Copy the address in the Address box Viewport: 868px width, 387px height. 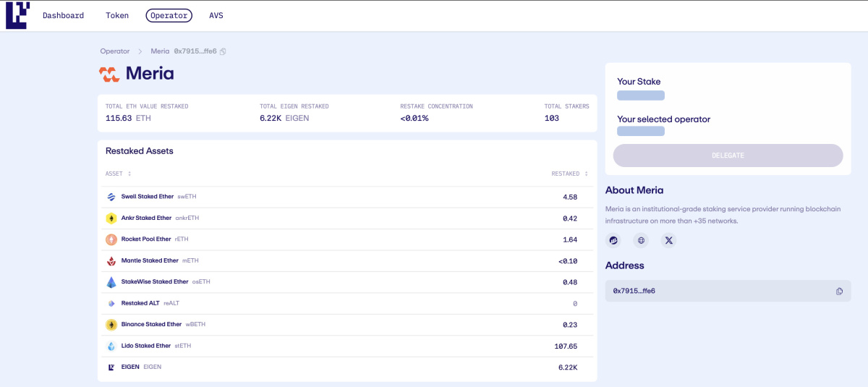(839, 291)
